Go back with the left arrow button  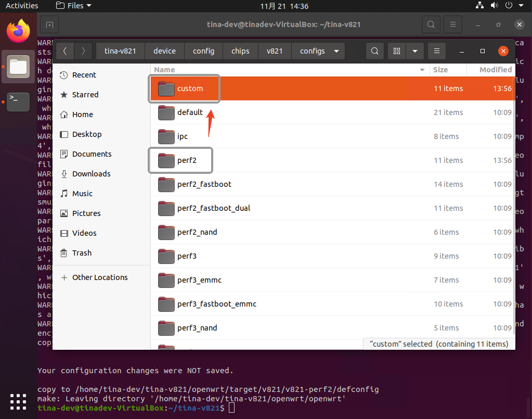pyautogui.click(x=64, y=51)
